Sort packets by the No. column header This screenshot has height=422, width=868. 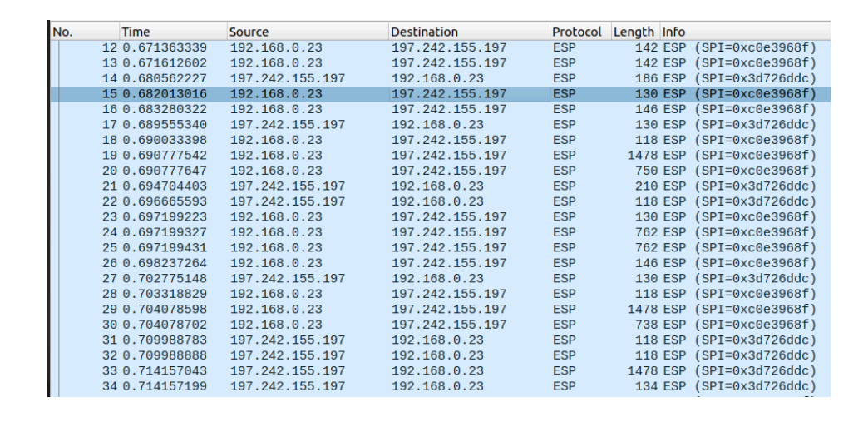(83, 32)
